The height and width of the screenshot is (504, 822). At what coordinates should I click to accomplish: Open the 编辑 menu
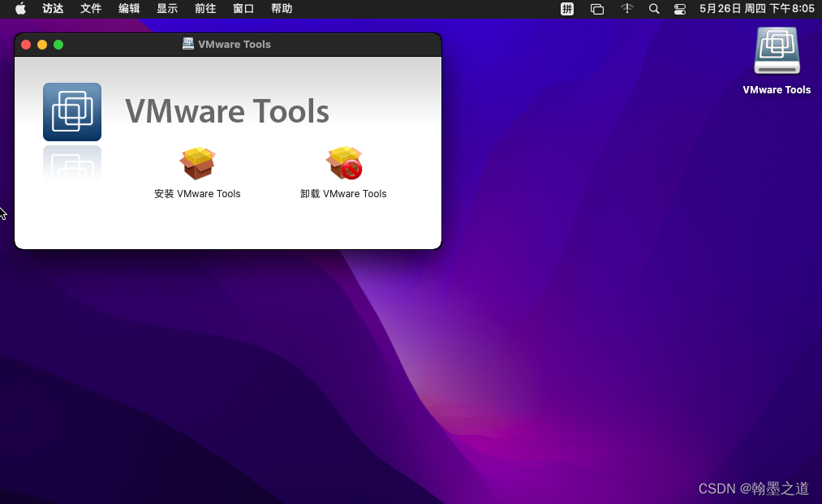[x=129, y=8]
